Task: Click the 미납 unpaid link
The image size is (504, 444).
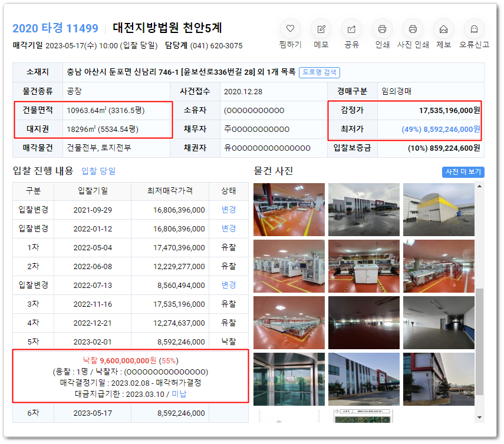Action: (179, 394)
